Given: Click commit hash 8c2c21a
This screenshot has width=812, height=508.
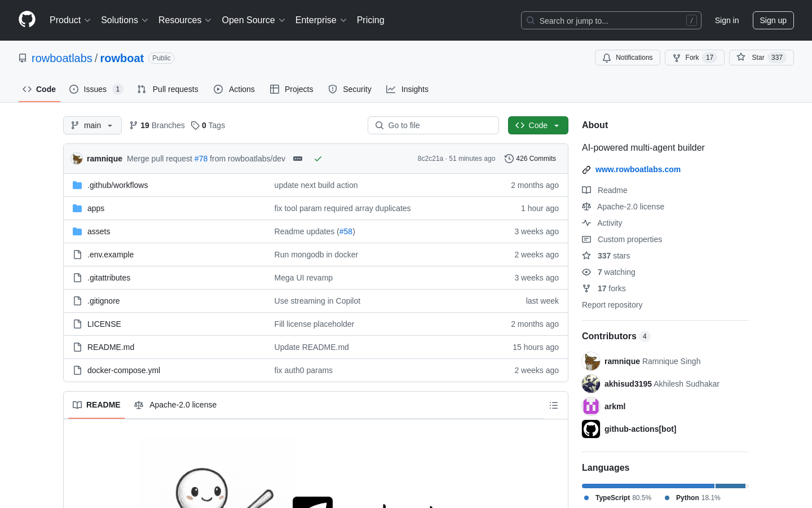Looking at the screenshot, I should coord(430,159).
